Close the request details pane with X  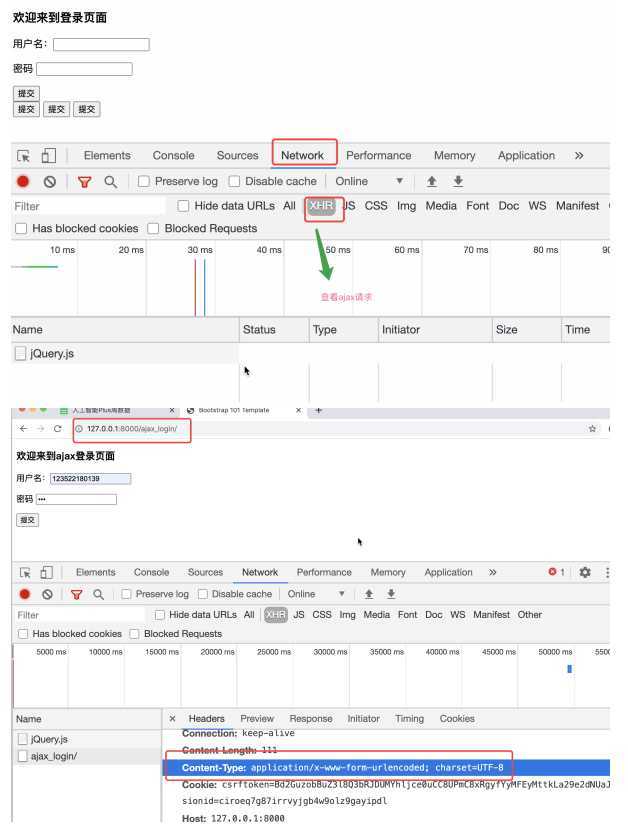[x=172, y=718]
